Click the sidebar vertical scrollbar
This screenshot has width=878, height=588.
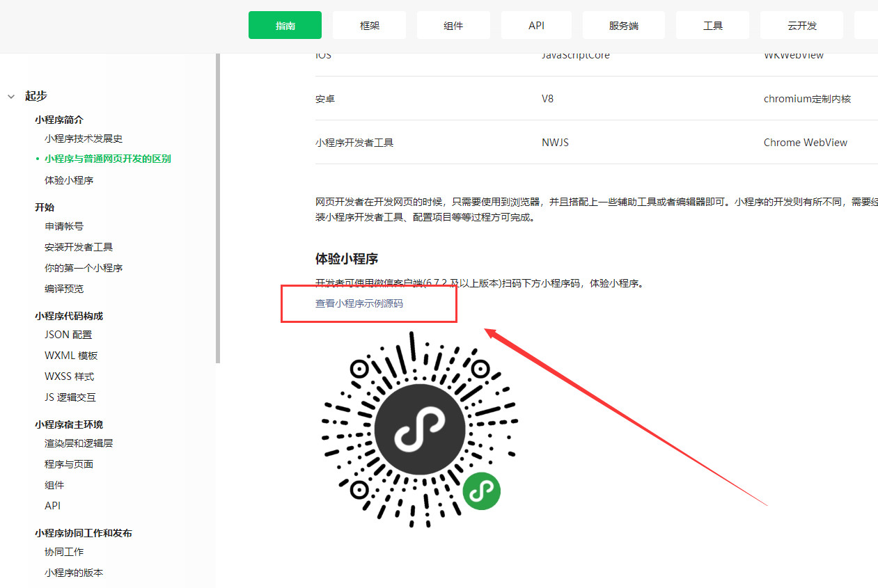(x=218, y=209)
